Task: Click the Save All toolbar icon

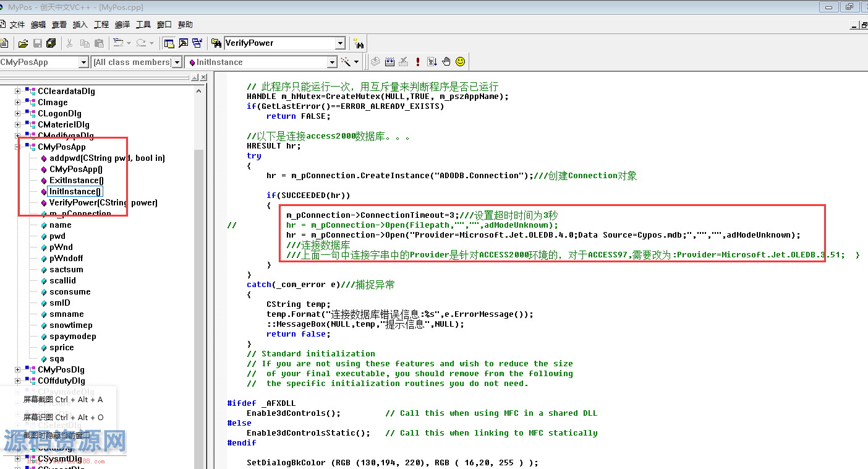Action: coord(51,43)
